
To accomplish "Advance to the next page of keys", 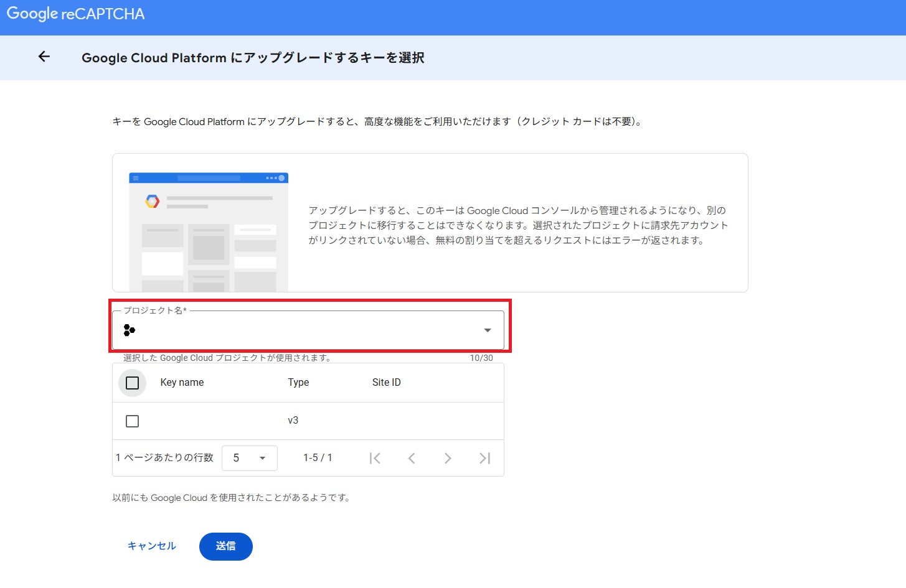I will pos(448,458).
